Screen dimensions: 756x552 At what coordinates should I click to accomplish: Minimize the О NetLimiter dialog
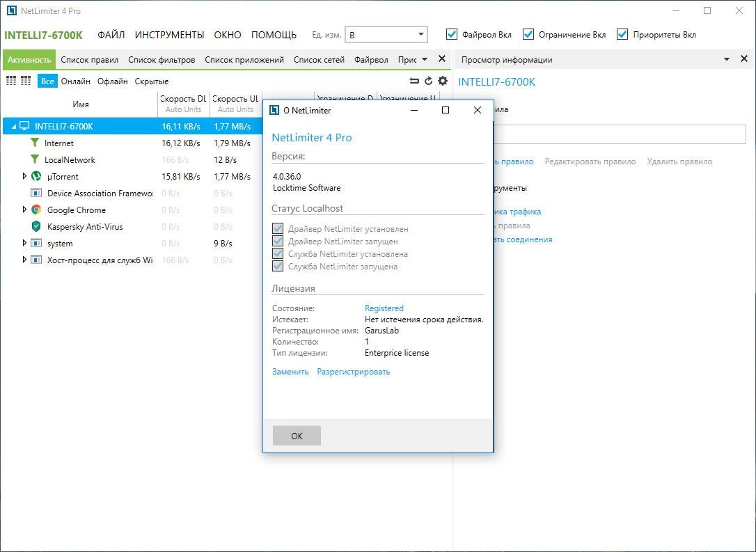point(414,111)
